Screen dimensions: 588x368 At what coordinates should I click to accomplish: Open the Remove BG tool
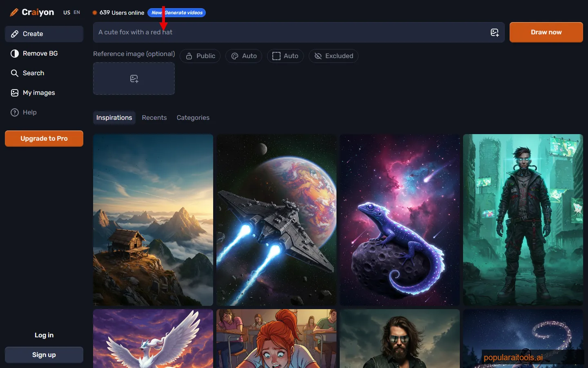coord(39,53)
